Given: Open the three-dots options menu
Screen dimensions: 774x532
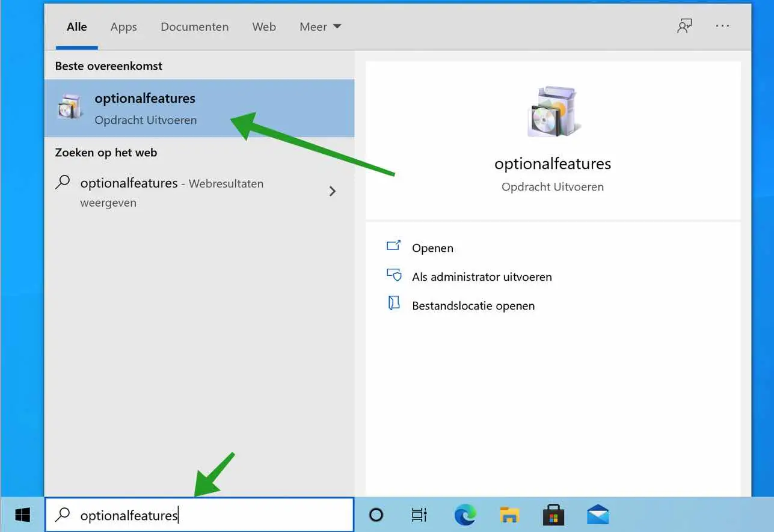Looking at the screenshot, I should [722, 26].
